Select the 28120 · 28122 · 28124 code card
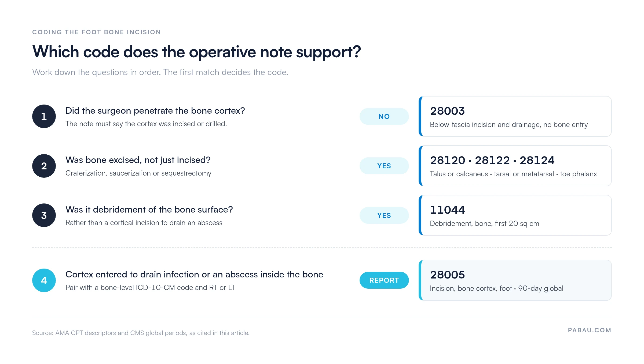The image size is (644, 364). (x=515, y=166)
